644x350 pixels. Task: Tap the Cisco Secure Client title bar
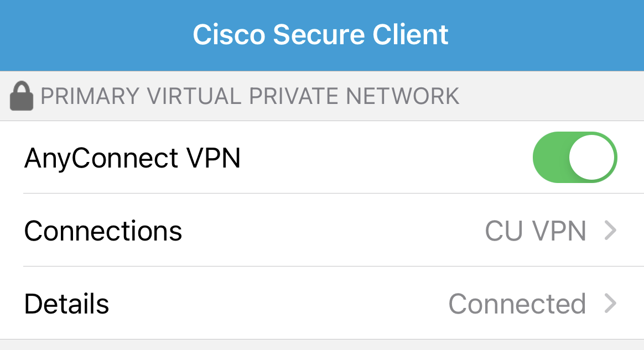tap(321, 34)
